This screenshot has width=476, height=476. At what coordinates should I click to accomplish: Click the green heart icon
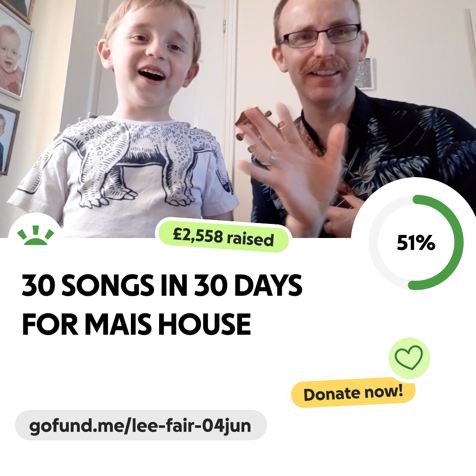pos(409,357)
